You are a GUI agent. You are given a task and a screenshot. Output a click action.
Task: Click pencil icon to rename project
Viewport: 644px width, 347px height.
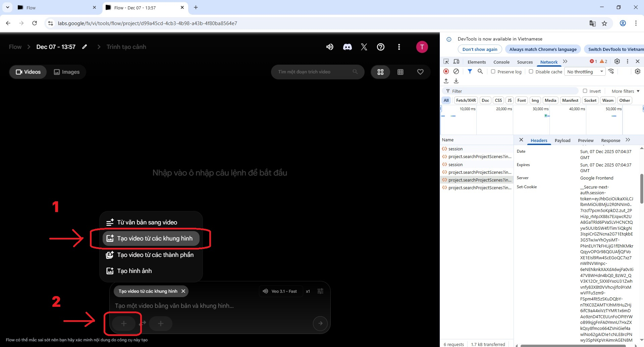point(85,47)
